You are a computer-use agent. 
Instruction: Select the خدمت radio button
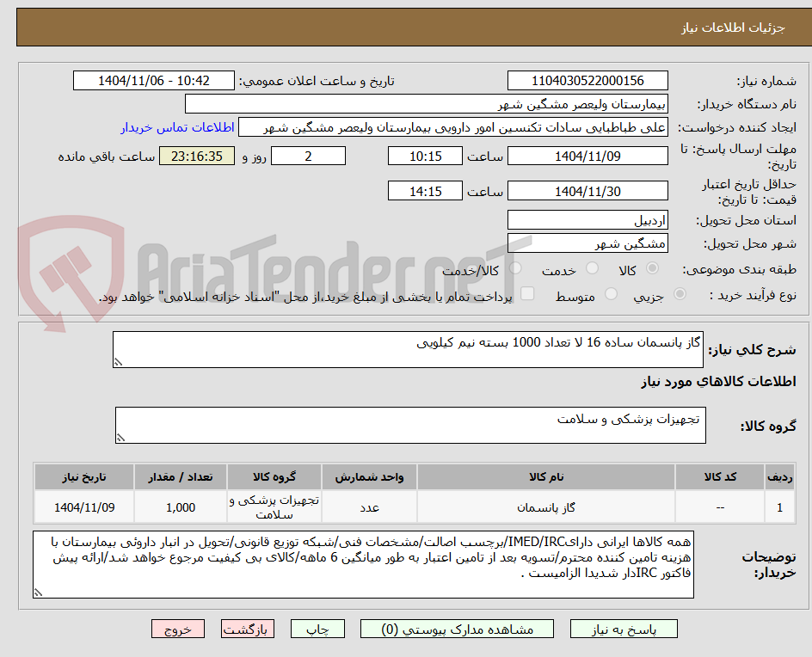point(592,268)
